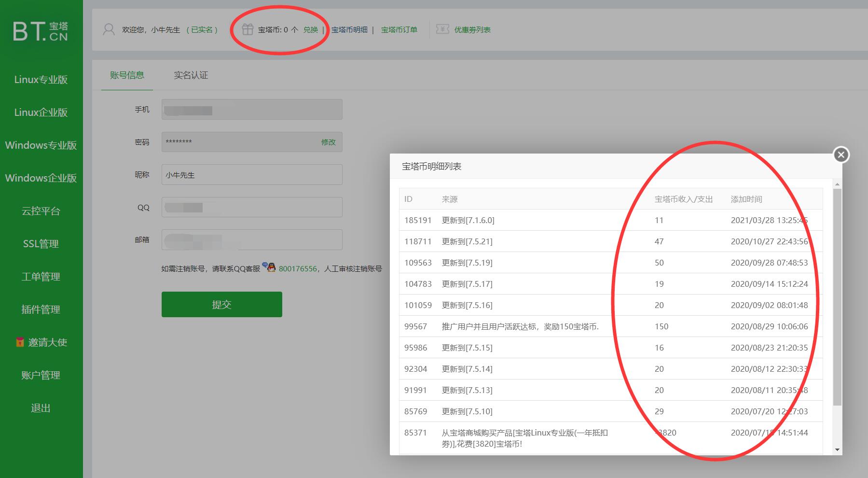Click the 宝塔Linux专业版 purchase description cell
Screen dimensions: 868x478
pos(525,438)
